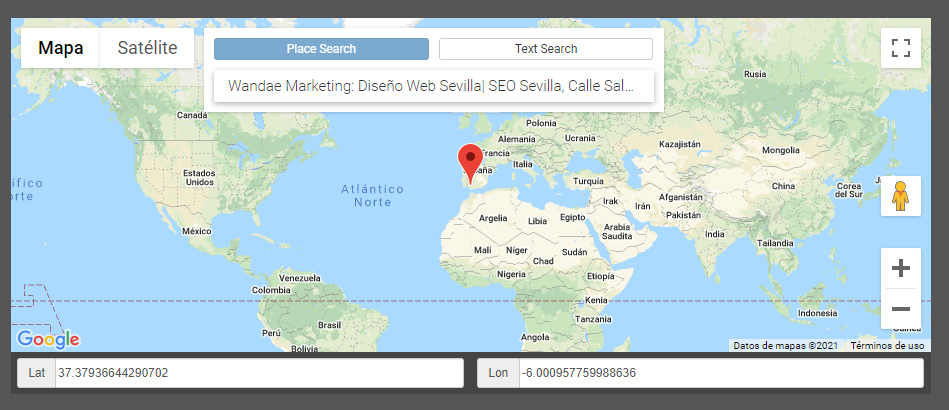Screen dimensions: 949x410
Task: Click the India label on map
Action: point(714,234)
